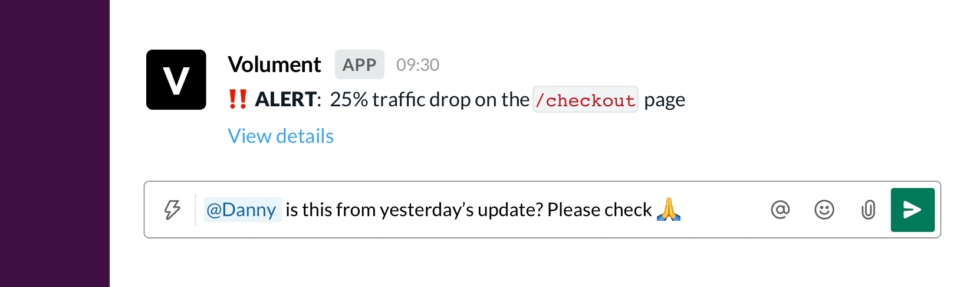Click the paperclip attach file icon

coord(868,210)
